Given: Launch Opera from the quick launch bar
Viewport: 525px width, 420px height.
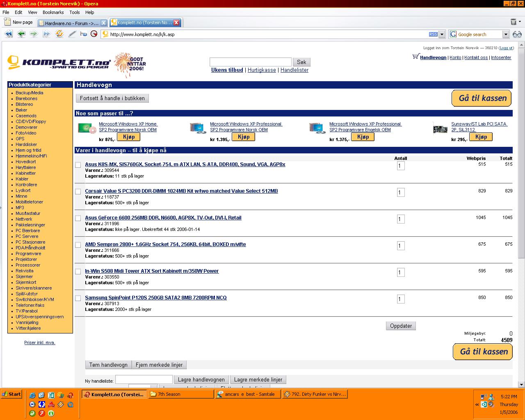Looking at the screenshot, I should pyautogui.click(x=70, y=395).
